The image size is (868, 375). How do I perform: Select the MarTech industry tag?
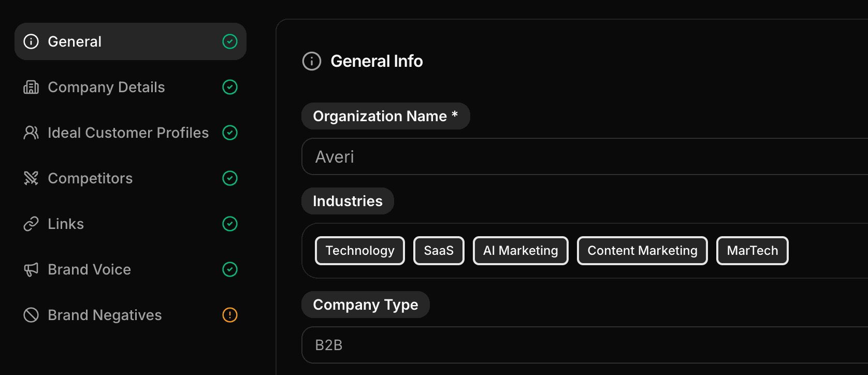(753, 251)
